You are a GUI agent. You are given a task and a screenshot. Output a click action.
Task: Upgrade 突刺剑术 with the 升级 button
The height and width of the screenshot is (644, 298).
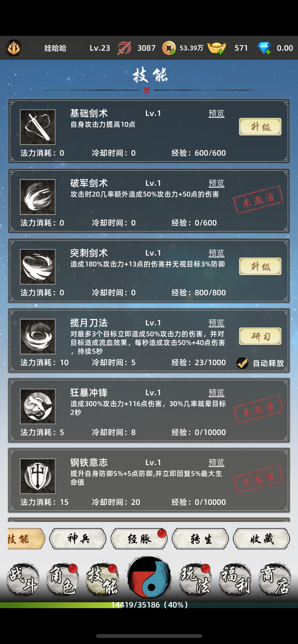pyautogui.click(x=260, y=266)
